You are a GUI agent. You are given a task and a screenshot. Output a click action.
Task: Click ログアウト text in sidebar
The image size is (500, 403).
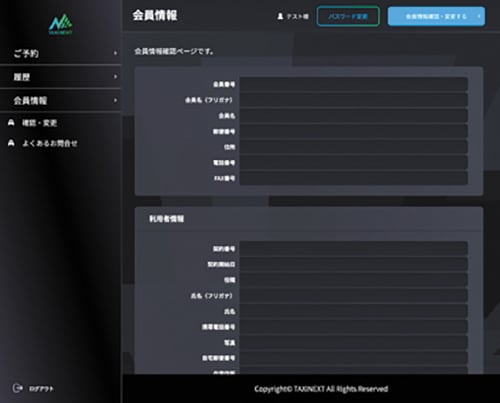tap(41, 389)
